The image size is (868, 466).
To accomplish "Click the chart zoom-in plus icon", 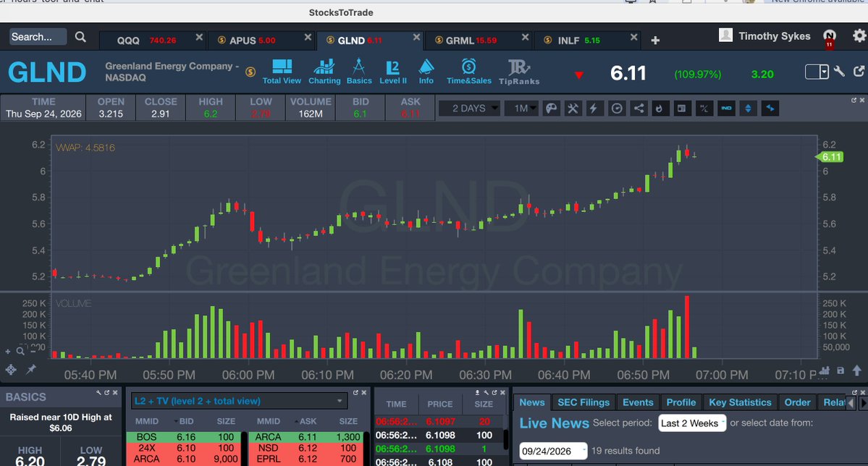I will [x=8, y=352].
